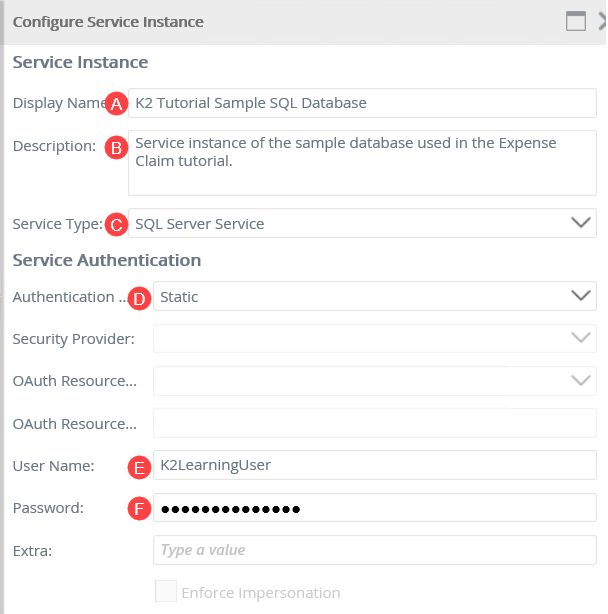
Task: Click the Description: label
Action: (54, 146)
